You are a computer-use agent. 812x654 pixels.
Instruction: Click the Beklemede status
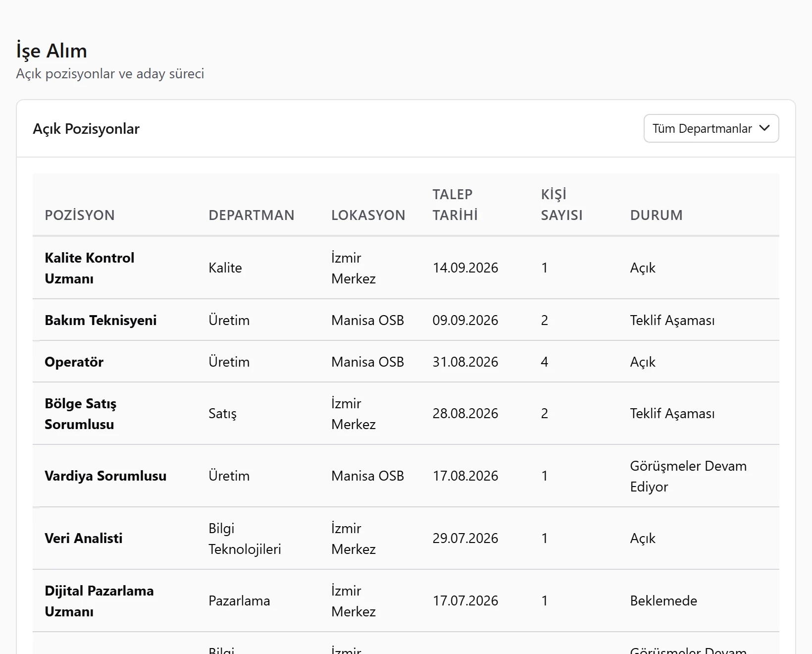coord(663,600)
